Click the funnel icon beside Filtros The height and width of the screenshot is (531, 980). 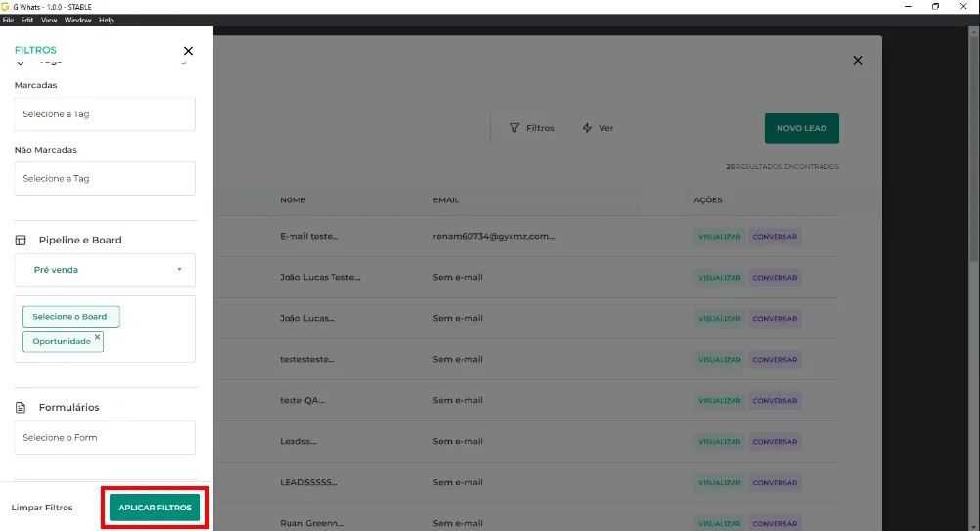(x=514, y=128)
